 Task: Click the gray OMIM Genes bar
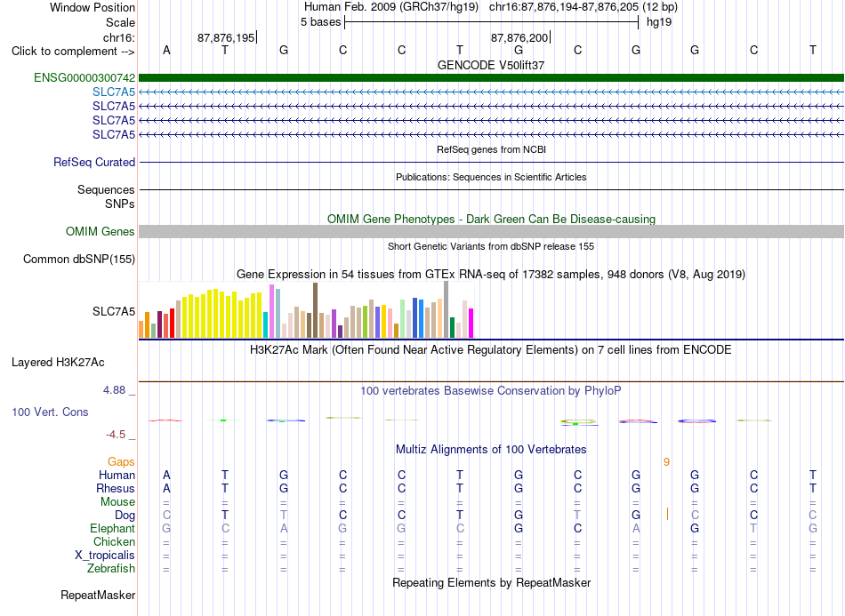[x=491, y=231]
